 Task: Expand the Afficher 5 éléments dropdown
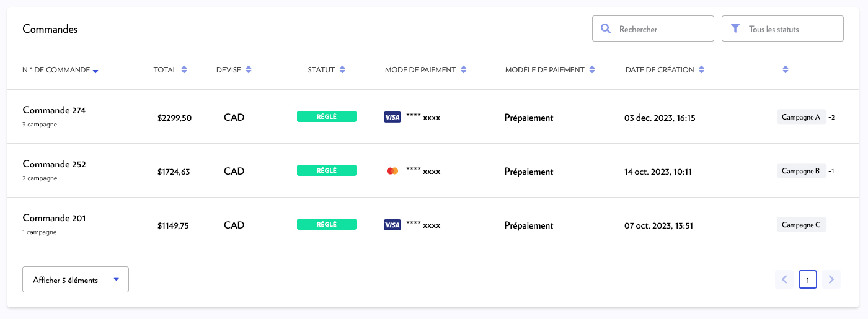click(x=76, y=280)
